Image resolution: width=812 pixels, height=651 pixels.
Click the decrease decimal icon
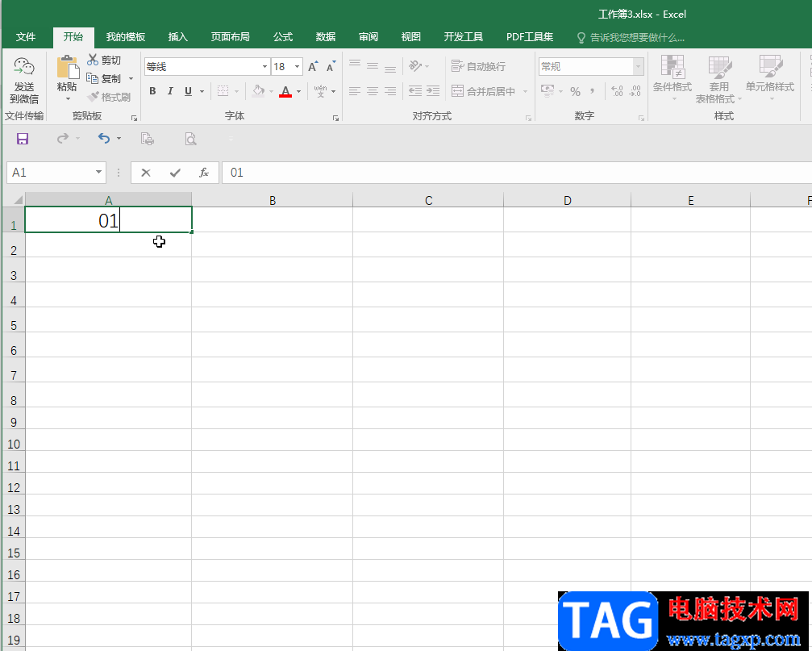(x=635, y=91)
